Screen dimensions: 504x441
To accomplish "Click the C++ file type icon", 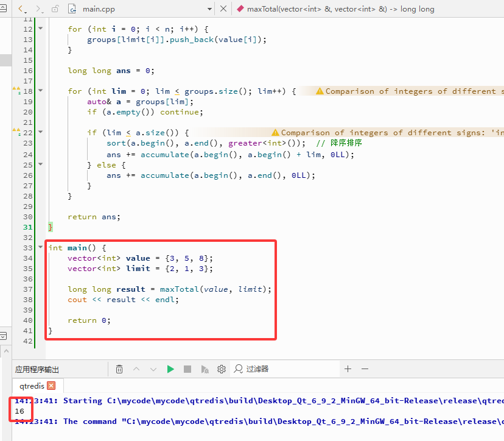I will click(x=72, y=9).
